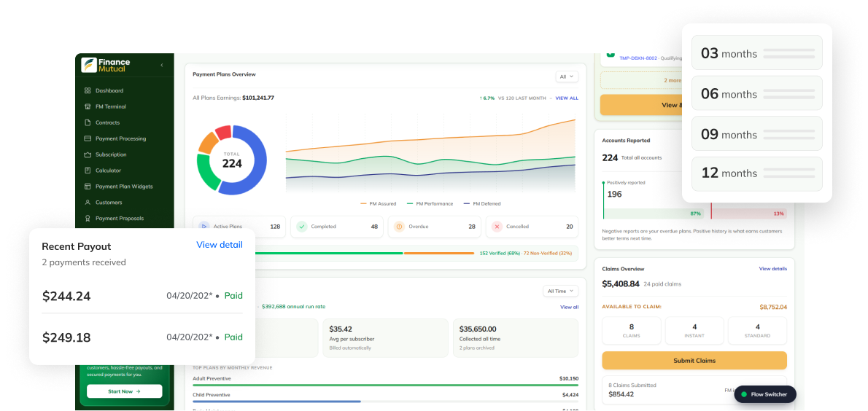The image size is (868, 411).
Task: Click the Cancelled count 20
Action: [x=569, y=226]
